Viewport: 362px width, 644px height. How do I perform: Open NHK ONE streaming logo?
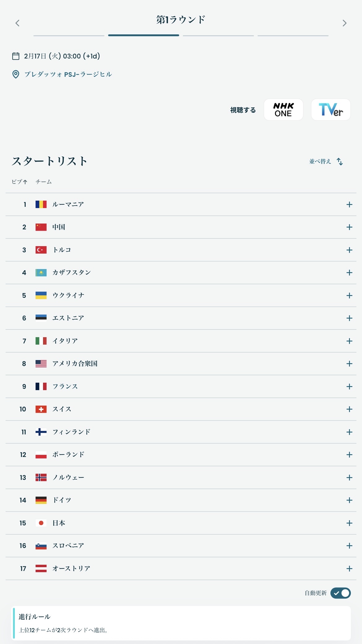283,110
